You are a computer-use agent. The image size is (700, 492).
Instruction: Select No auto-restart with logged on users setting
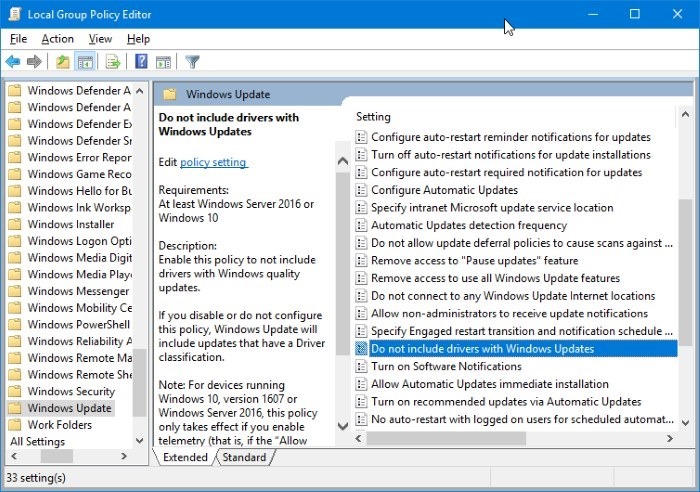coord(522,419)
